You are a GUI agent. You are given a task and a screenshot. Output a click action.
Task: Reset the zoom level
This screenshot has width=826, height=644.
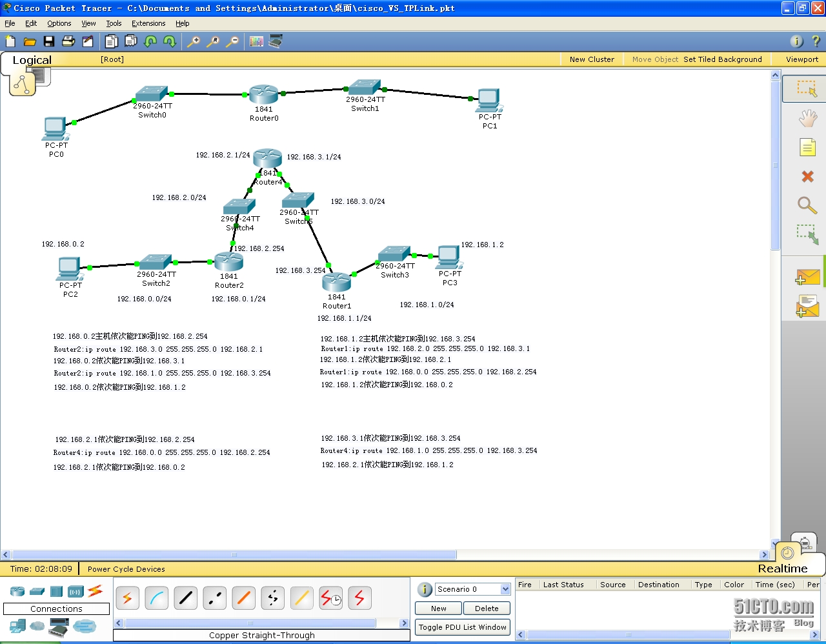[x=213, y=41]
